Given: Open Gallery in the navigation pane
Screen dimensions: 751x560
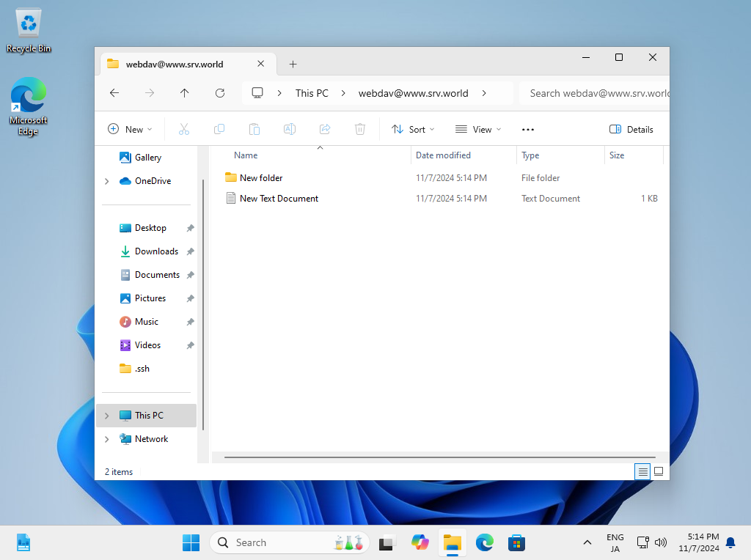Looking at the screenshot, I should coord(147,158).
